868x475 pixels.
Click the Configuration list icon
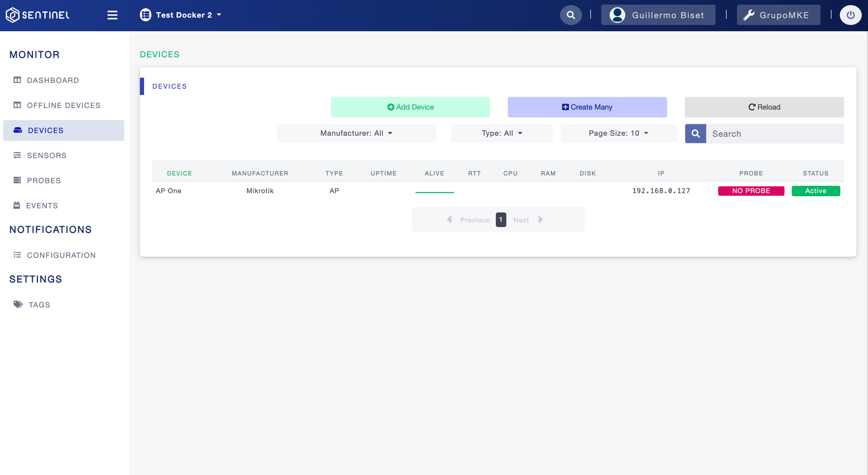point(17,255)
